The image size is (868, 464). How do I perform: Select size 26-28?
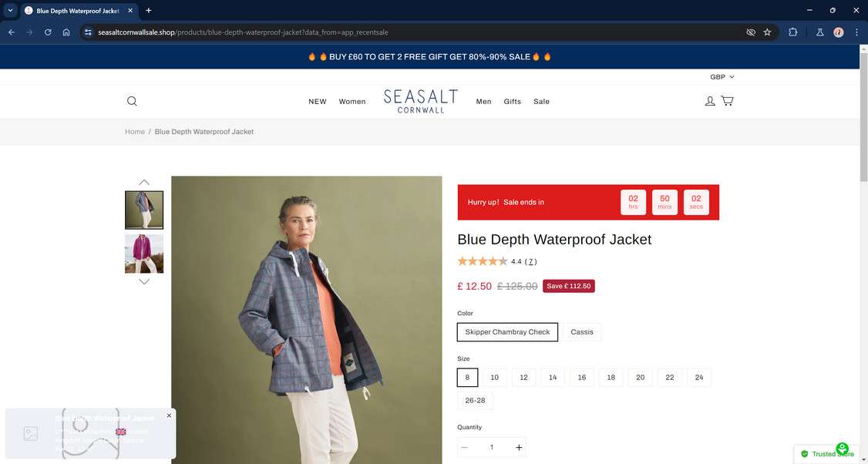(x=475, y=400)
